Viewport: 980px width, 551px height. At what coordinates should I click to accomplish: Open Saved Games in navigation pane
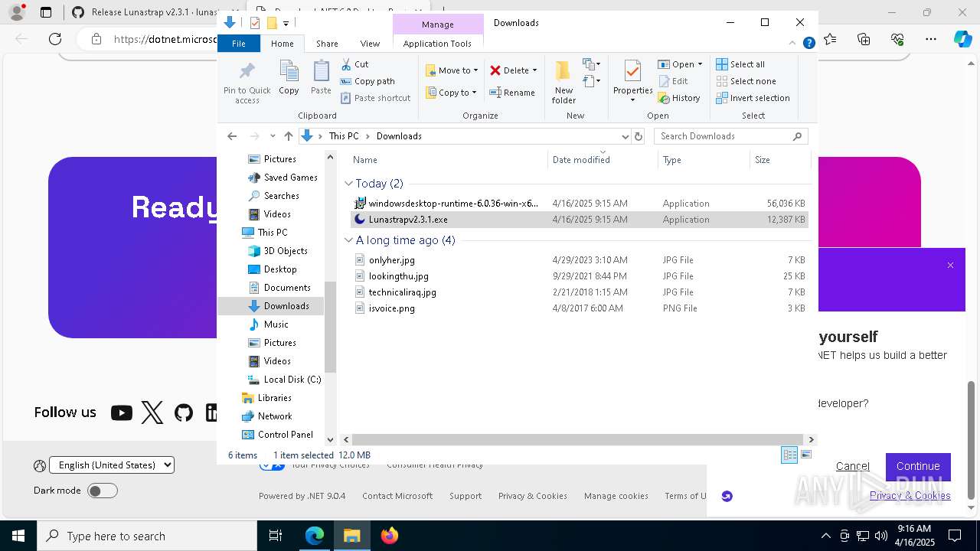click(283, 178)
